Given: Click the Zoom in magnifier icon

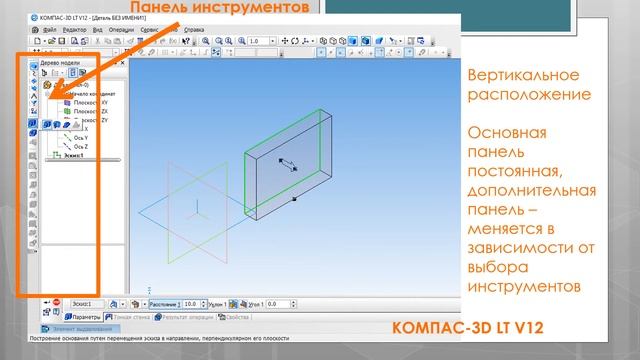Looking at the screenshot, I should pos(219,41).
